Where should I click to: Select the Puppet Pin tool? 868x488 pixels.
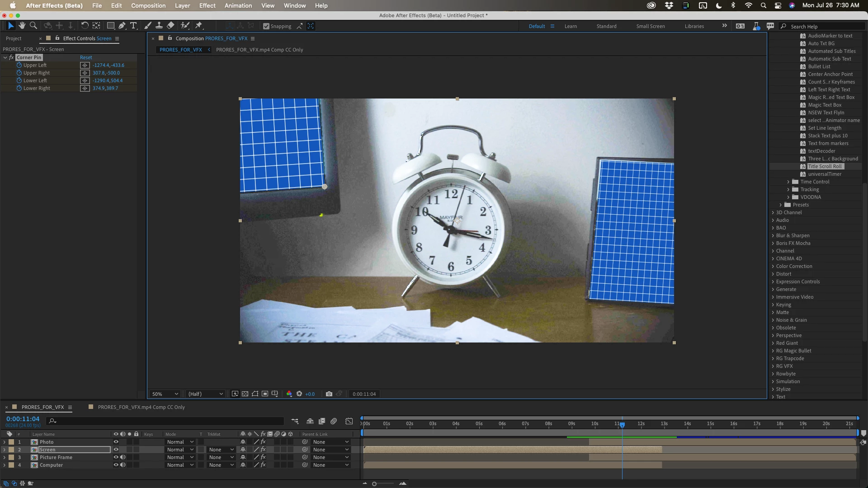[x=198, y=26]
